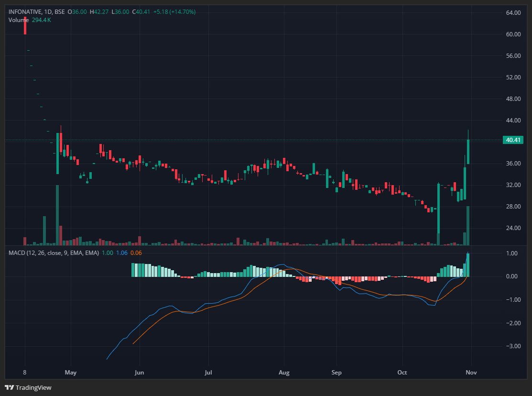Click the INFONATIVE, 1D, BSE symbol title
The width and height of the screenshot is (532, 396).
click(36, 12)
